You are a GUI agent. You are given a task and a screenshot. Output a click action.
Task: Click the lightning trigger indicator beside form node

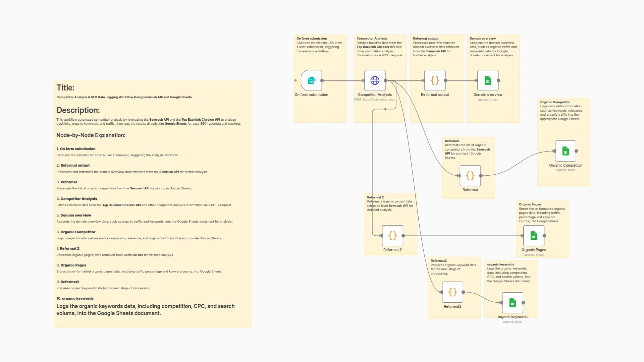pos(296,80)
